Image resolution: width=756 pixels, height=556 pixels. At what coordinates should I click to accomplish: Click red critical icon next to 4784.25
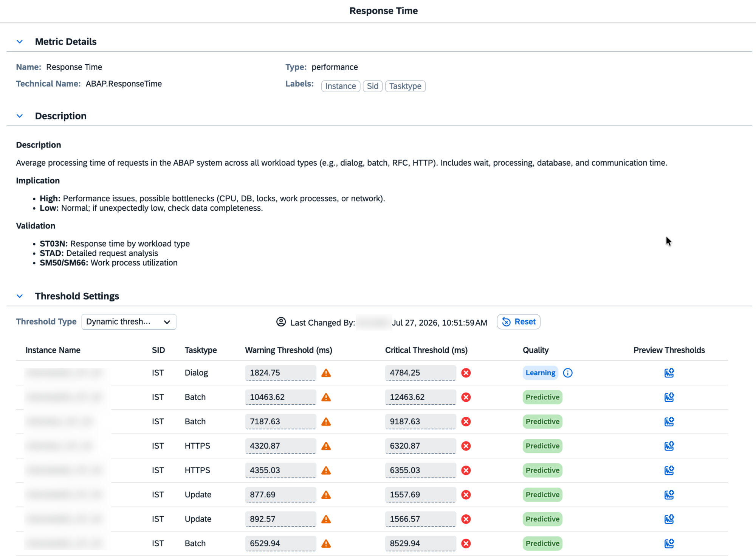coord(466,373)
